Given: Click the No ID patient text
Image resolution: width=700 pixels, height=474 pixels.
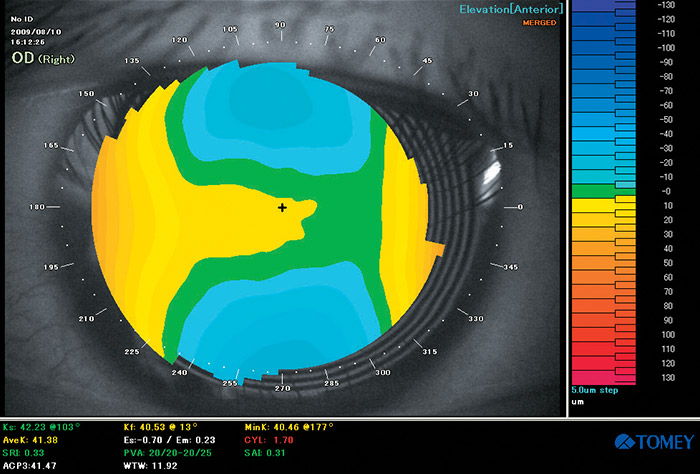Looking at the screenshot, I should point(22,19).
